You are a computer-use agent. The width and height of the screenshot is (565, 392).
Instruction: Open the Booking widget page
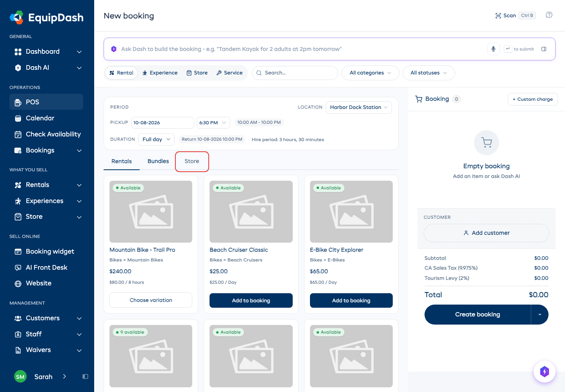(46, 251)
